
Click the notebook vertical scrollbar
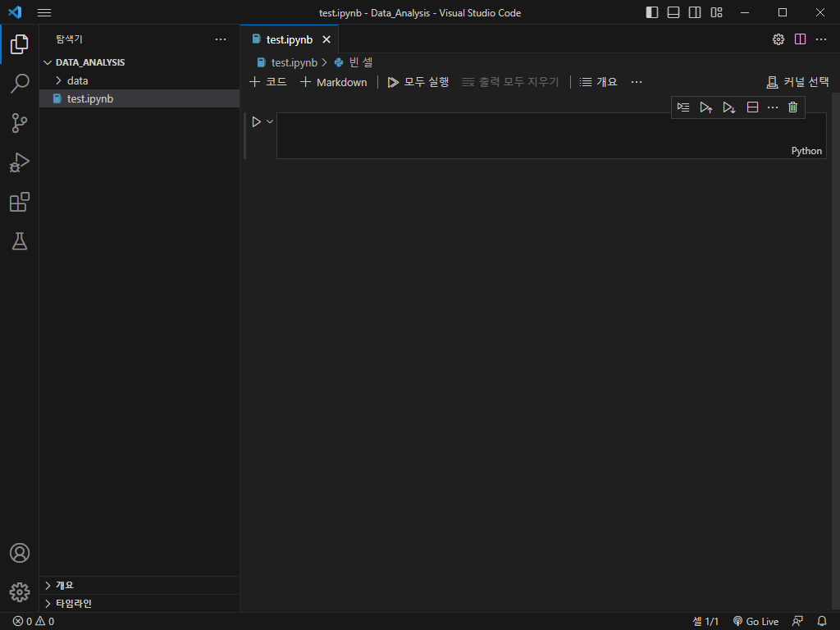836,352
